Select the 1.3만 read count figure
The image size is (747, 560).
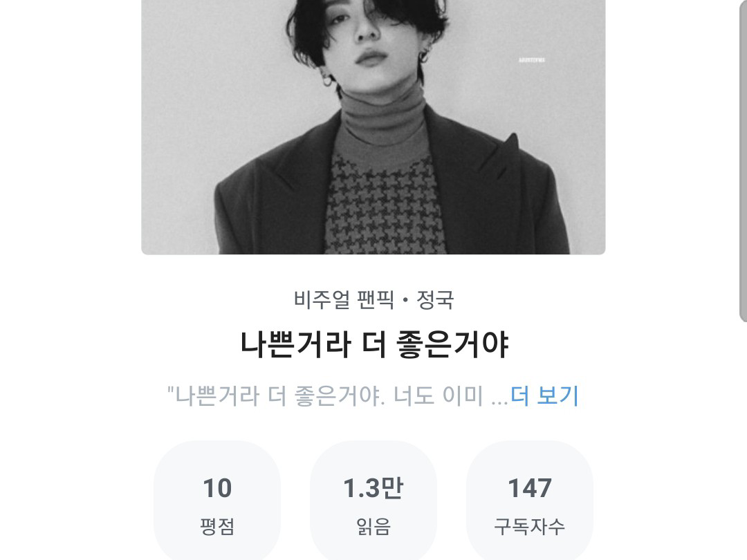[x=373, y=489]
